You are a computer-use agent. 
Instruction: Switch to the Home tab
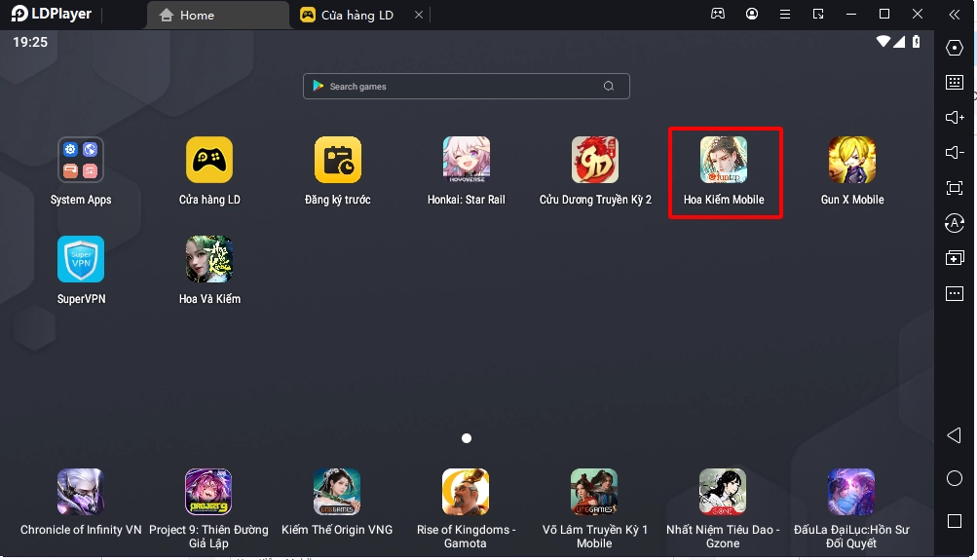217,15
